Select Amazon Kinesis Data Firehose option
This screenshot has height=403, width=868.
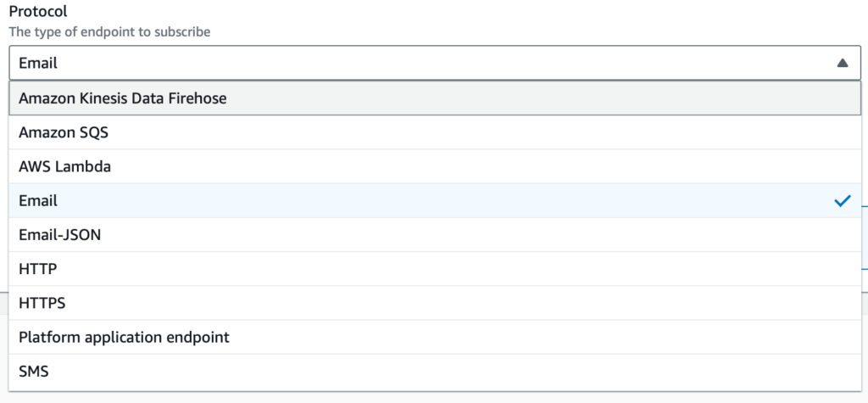(123, 98)
